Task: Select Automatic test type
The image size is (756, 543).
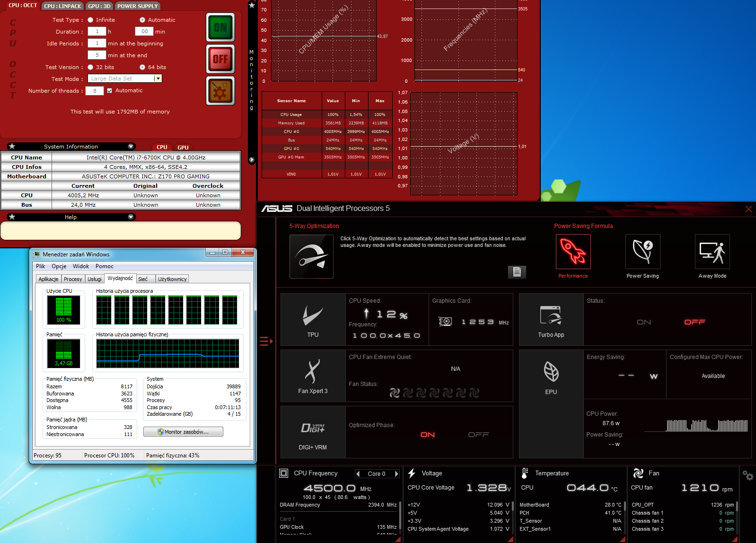Action: [142, 20]
